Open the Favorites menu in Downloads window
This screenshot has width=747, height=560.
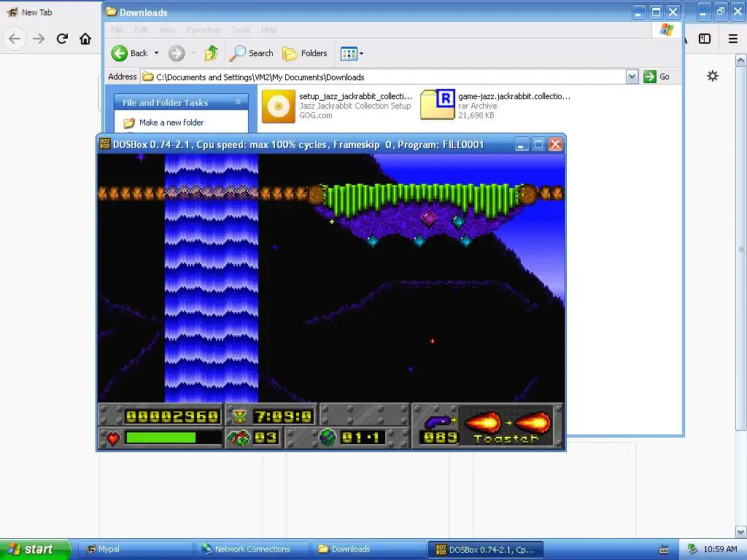(204, 30)
